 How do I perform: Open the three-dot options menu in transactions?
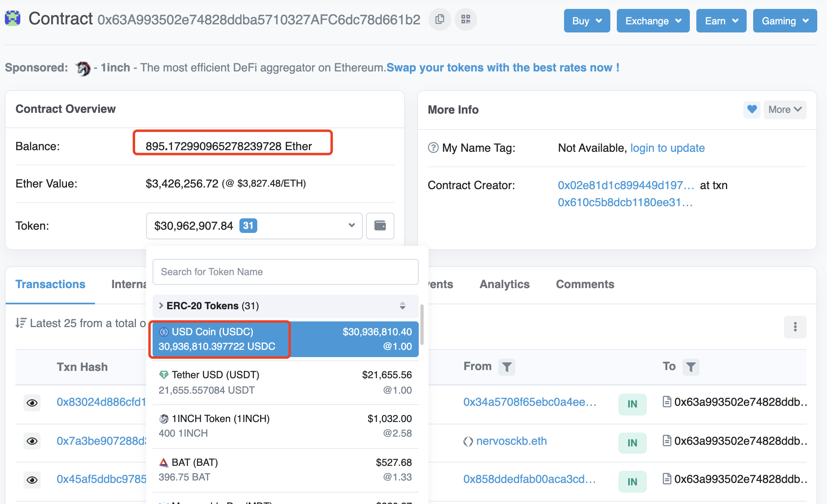click(x=795, y=327)
